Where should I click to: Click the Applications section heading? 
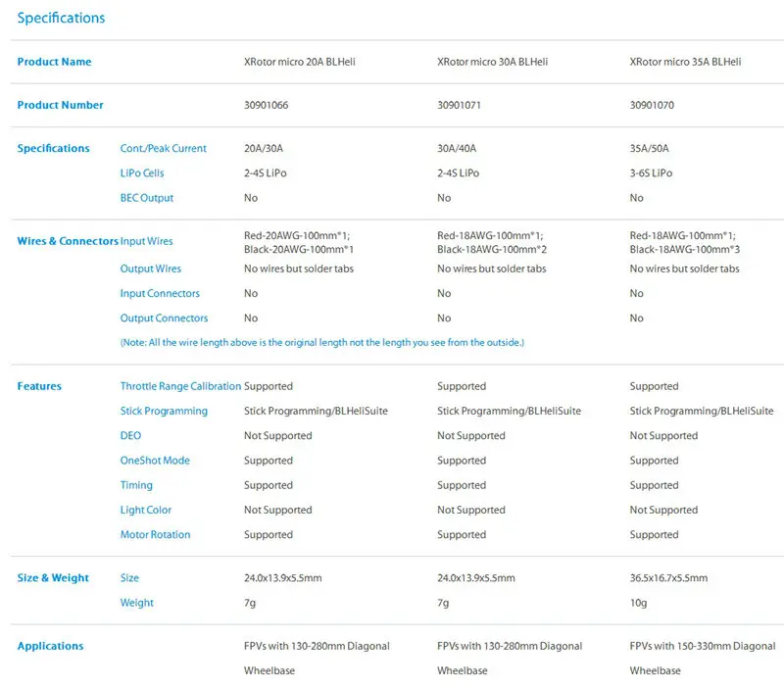pyautogui.click(x=51, y=646)
